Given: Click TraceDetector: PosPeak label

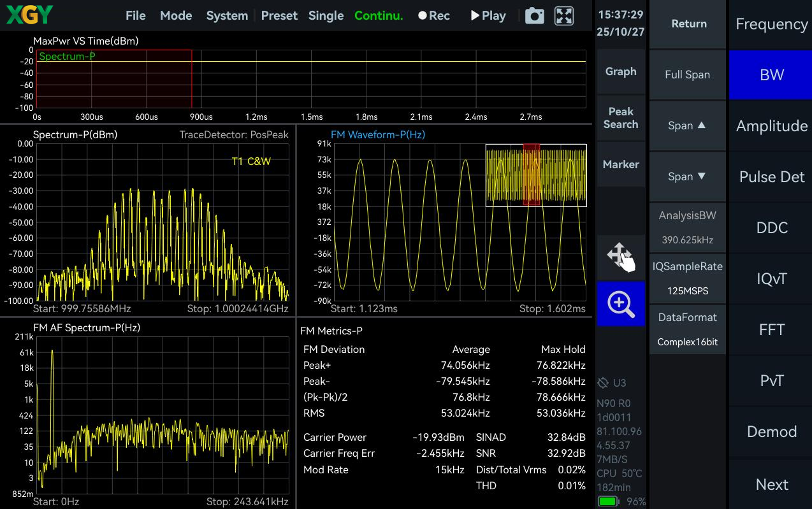Looking at the screenshot, I should [234, 134].
